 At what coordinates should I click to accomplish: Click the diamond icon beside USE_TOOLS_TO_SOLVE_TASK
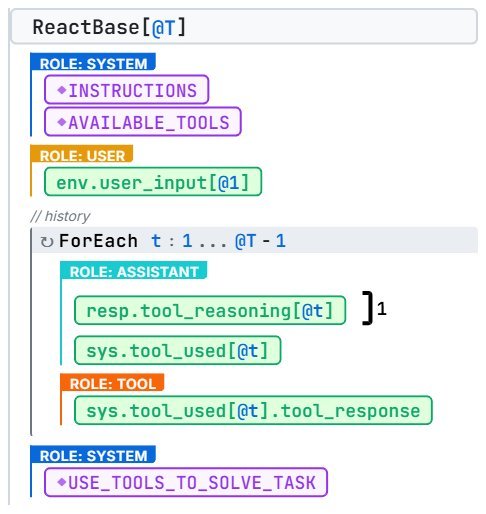[x=62, y=482]
